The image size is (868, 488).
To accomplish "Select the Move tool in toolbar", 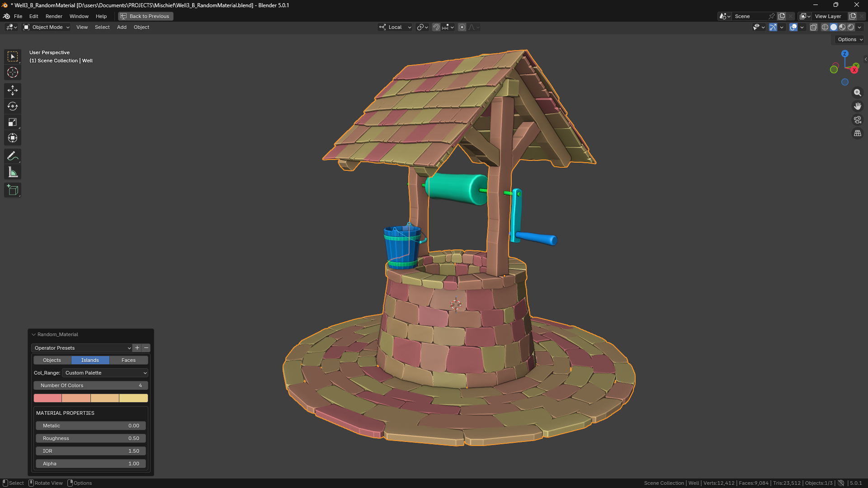I will (x=13, y=90).
